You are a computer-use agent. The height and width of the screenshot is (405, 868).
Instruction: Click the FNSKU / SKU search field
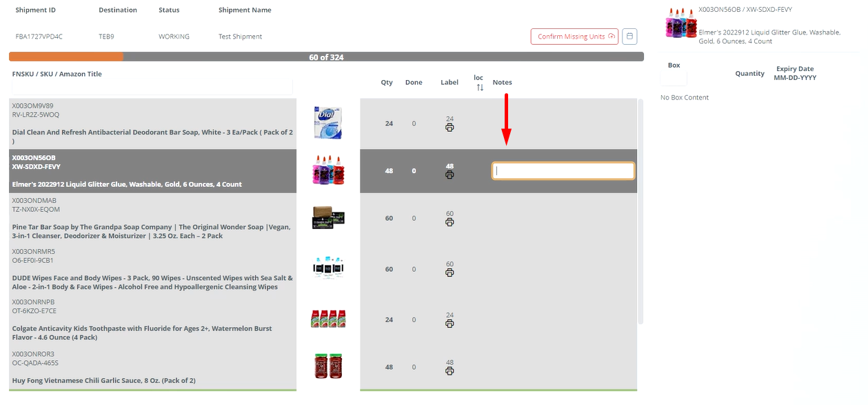(152, 86)
